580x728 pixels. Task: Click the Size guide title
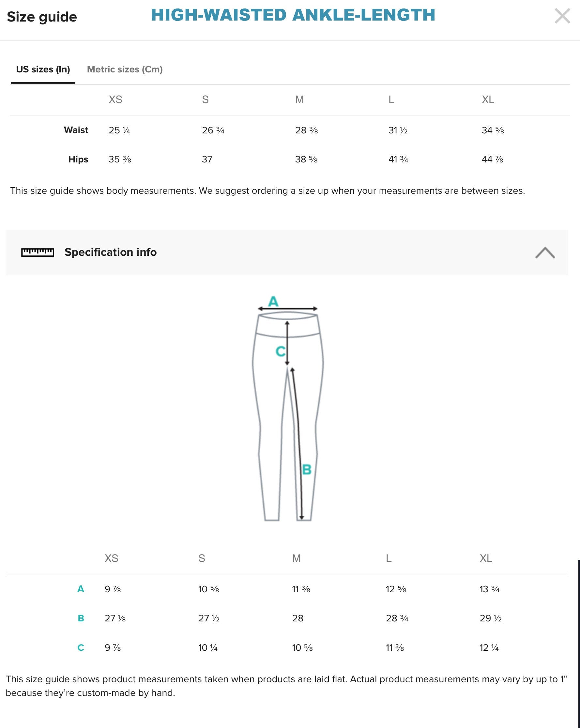(x=42, y=17)
